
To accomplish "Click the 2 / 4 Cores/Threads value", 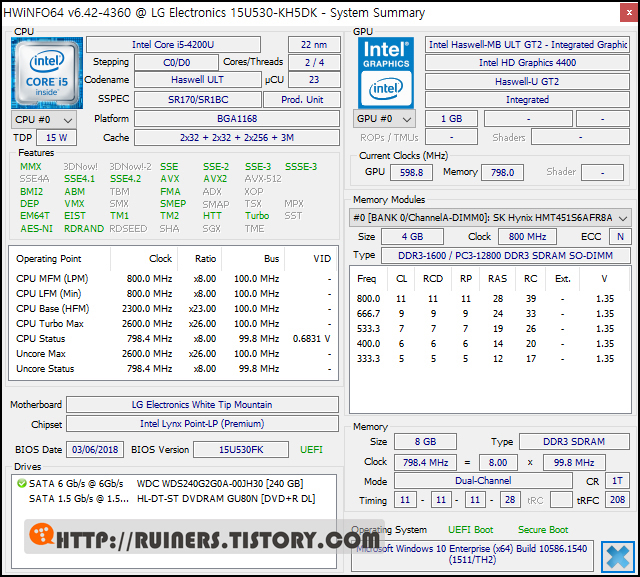I will (314, 62).
